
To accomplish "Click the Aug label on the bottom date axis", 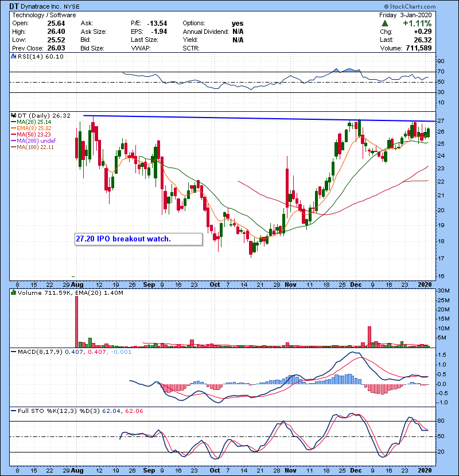I will pos(77,470).
